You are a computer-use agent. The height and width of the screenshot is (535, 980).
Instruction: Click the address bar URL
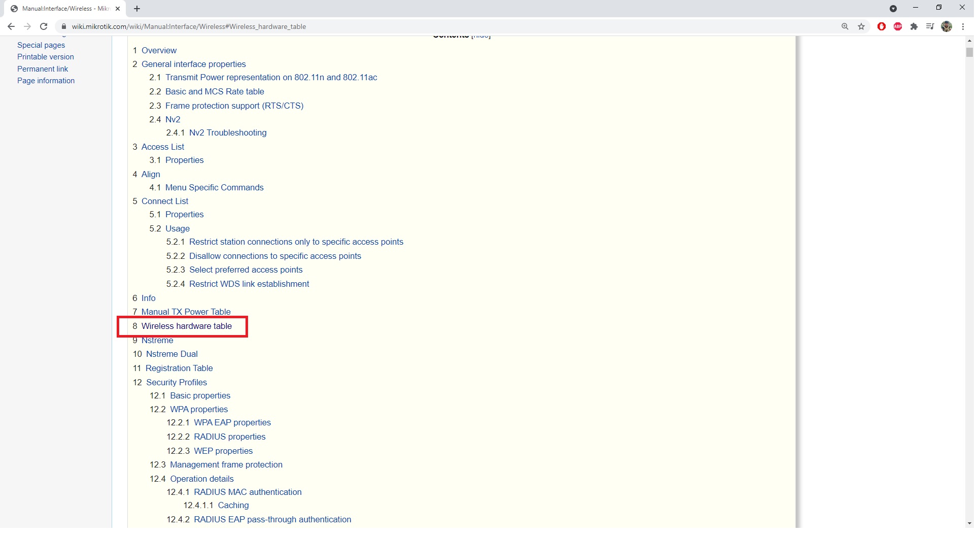coord(190,26)
